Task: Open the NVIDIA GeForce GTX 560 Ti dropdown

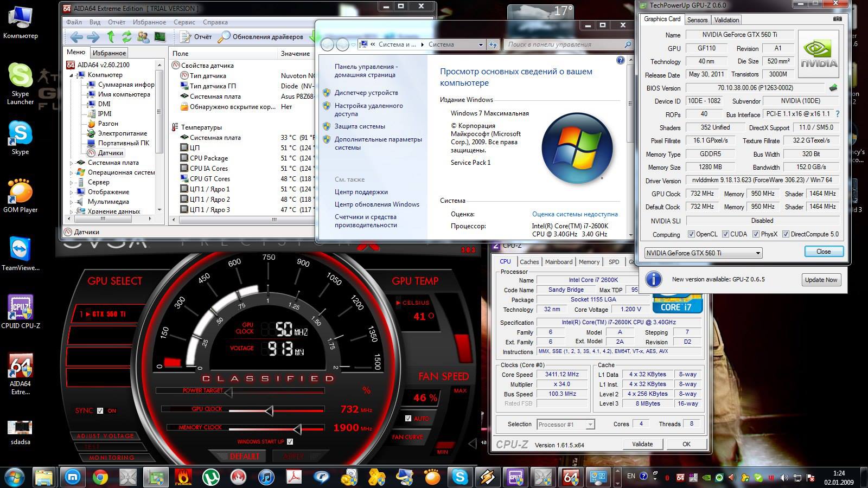Action: [x=703, y=253]
